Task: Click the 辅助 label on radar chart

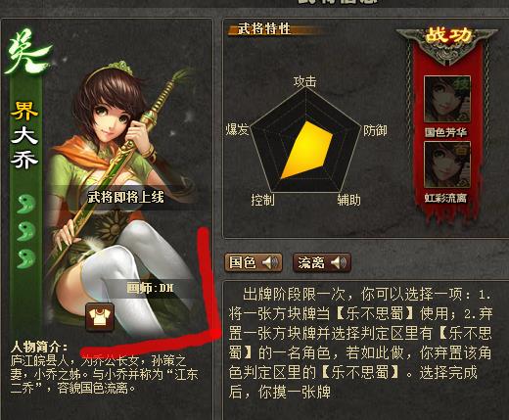Action: [x=348, y=200]
